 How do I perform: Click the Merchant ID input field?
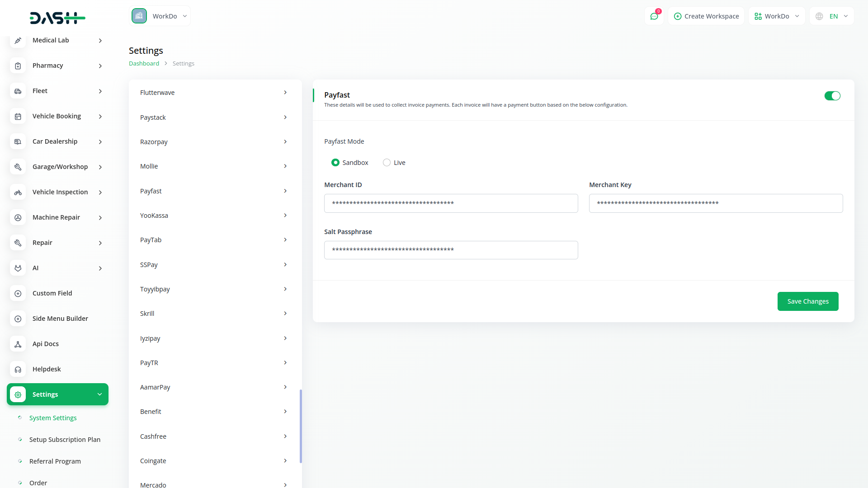coord(451,203)
